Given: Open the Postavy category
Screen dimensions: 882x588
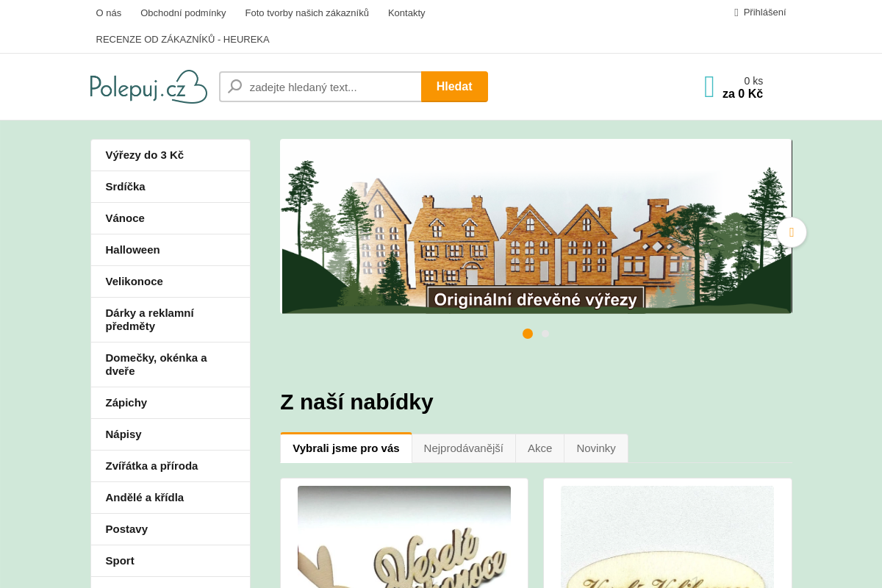Looking at the screenshot, I should tap(171, 529).
